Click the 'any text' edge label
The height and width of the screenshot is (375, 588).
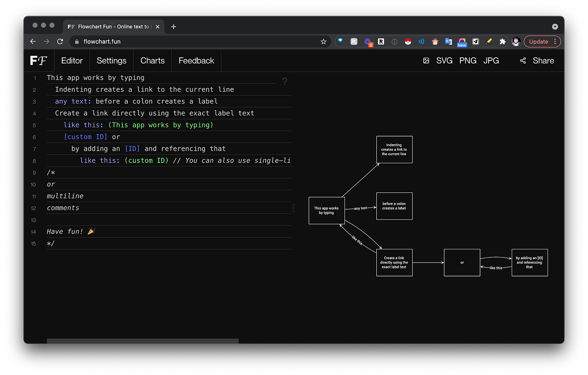(360, 208)
